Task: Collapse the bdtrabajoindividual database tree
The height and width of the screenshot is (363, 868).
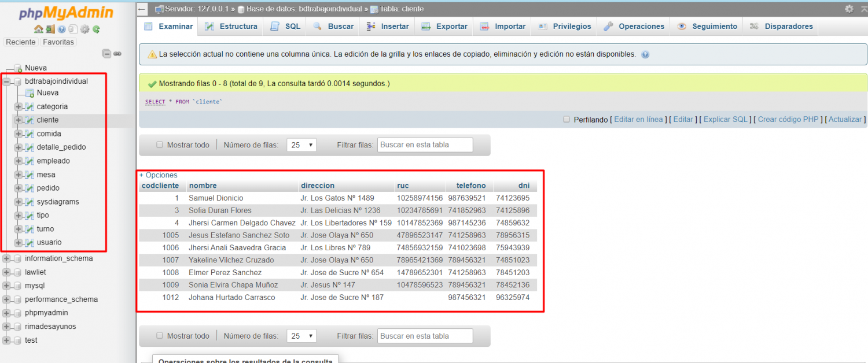Action: click(7, 82)
